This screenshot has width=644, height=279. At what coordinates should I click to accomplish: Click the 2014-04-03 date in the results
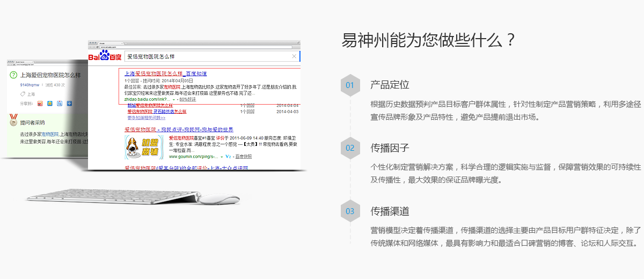[x=289, y=112]
